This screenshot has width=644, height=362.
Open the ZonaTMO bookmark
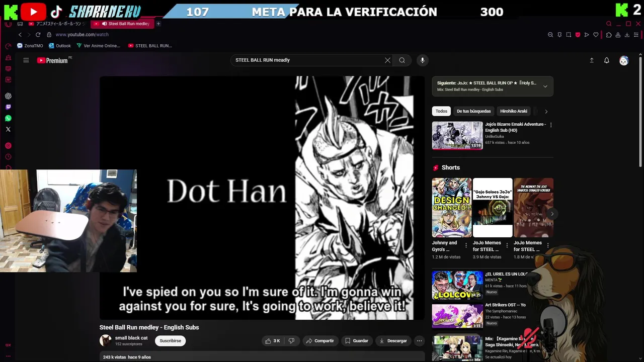coord(30,46)
